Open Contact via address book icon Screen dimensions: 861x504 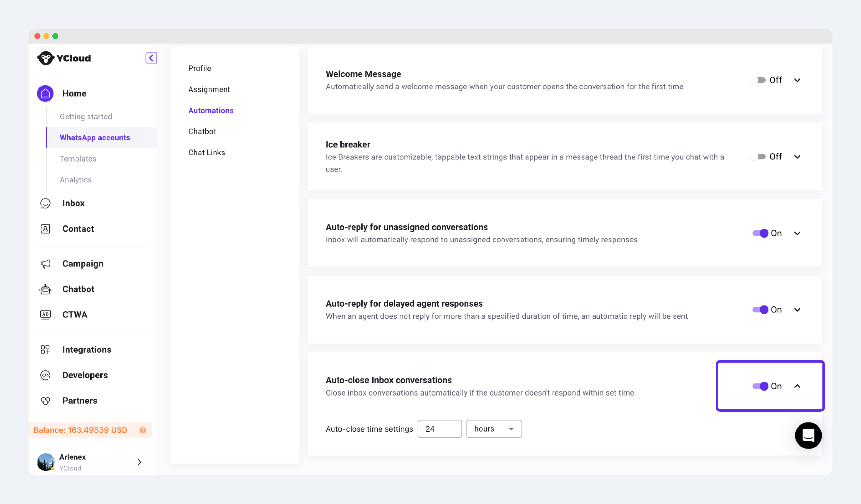[x=45, y=229]
